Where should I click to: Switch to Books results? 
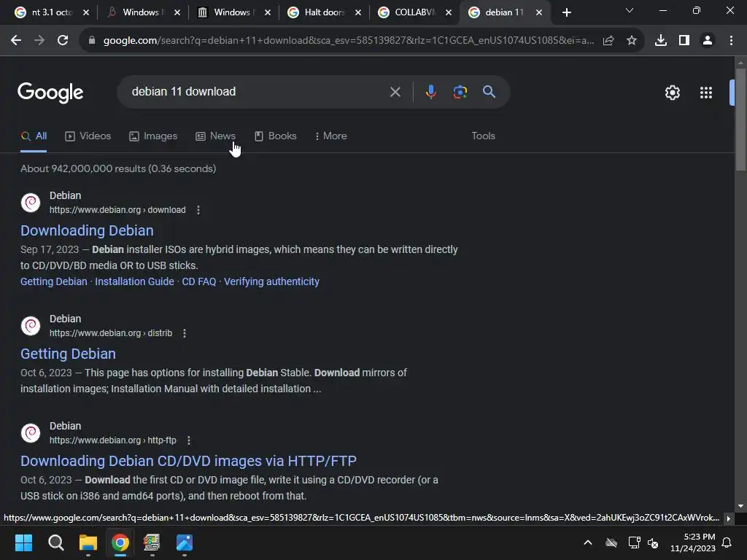coord(276,136)
